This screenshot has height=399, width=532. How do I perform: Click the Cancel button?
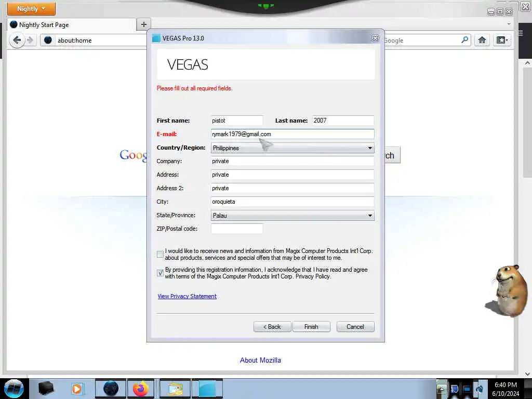[x=355, y=327]
